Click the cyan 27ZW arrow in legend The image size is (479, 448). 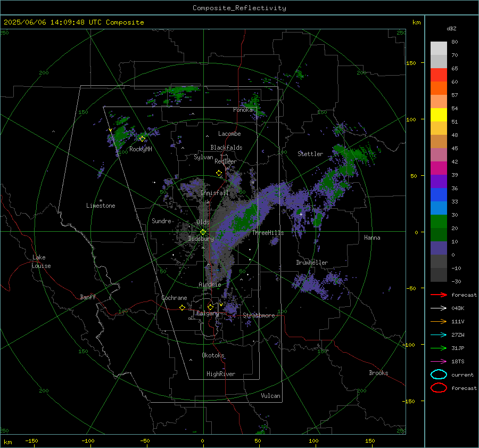coord(439,335)
